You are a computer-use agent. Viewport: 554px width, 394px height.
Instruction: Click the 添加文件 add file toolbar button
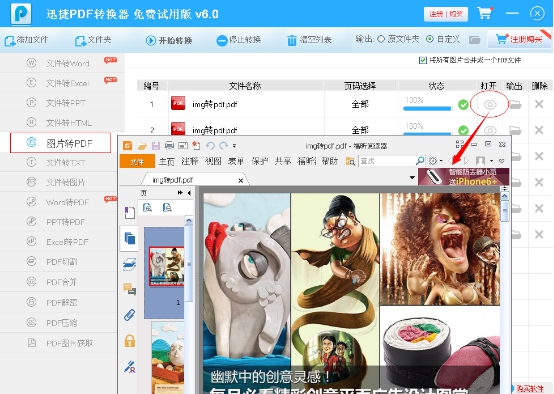pyautogui.click(x=26, y=40)
